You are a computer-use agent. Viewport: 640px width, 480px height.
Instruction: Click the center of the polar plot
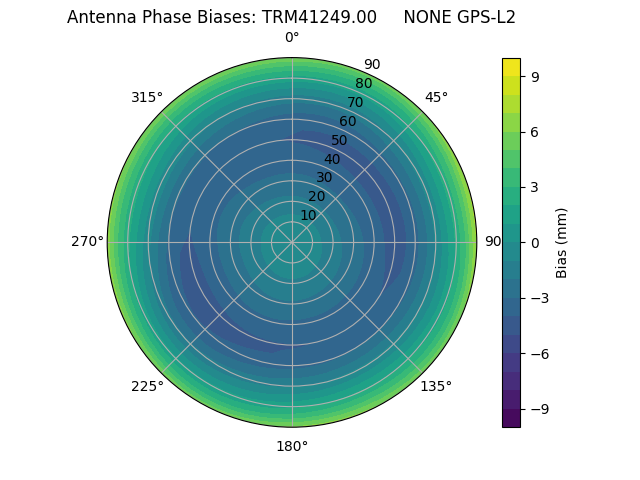click(292, 242)
